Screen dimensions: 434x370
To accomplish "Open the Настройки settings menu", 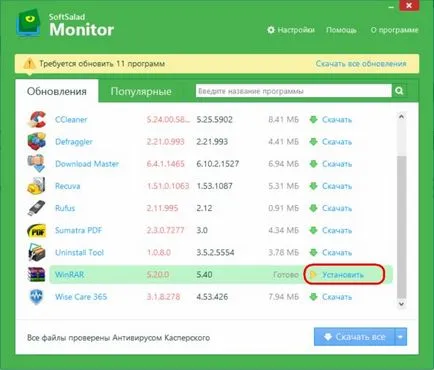I will click(291, 30).
